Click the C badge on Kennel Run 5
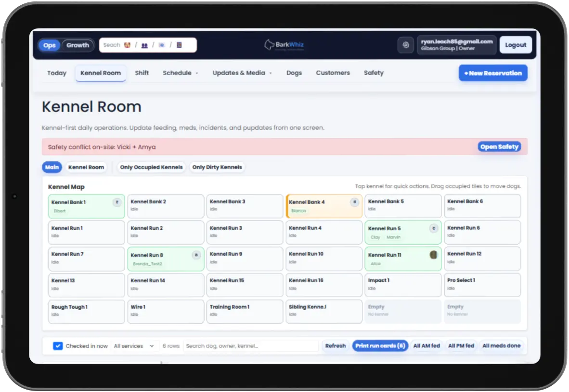 (434, 228)
